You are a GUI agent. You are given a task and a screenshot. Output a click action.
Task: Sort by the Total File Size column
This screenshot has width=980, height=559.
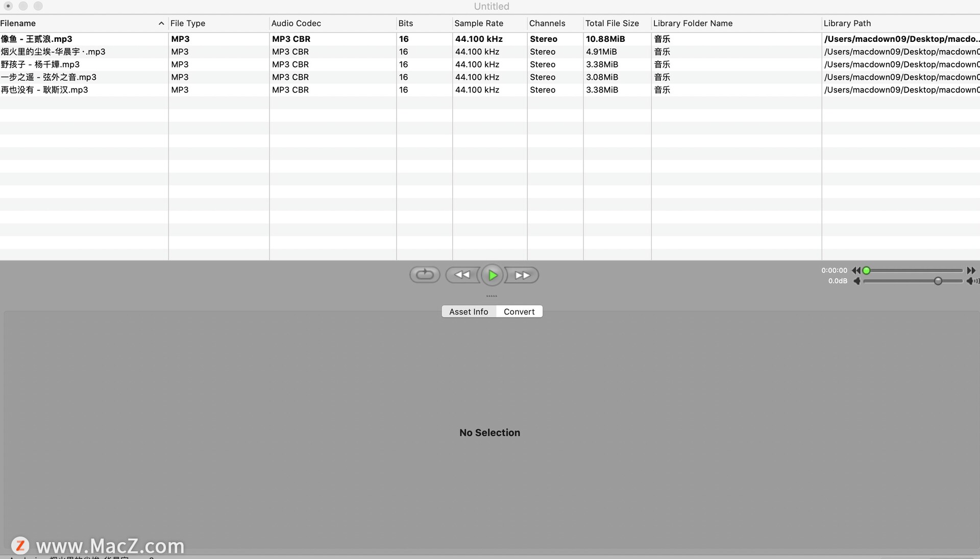pyautogui.click(x=611, y=23)
